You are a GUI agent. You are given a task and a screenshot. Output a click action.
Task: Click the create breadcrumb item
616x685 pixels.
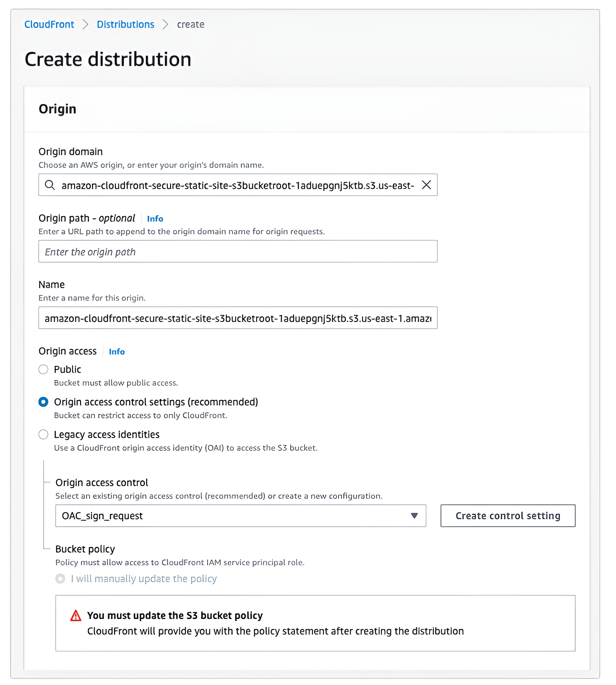pyautogui.click(x=191, y=24)
